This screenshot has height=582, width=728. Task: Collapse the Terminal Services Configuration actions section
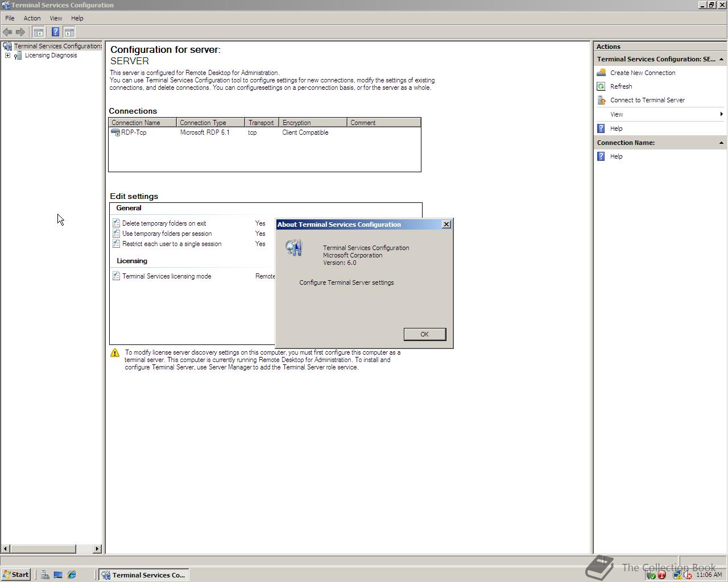coord(721,59)
